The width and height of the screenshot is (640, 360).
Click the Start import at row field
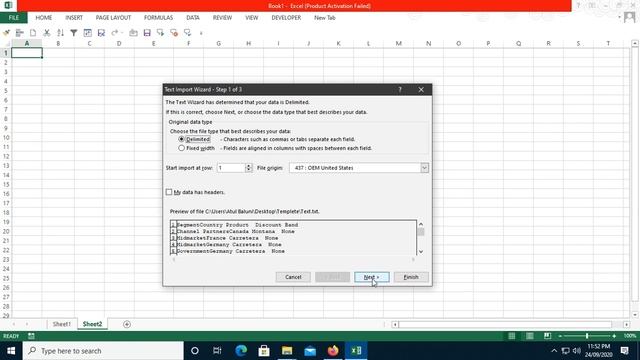(x=231, y=168)
